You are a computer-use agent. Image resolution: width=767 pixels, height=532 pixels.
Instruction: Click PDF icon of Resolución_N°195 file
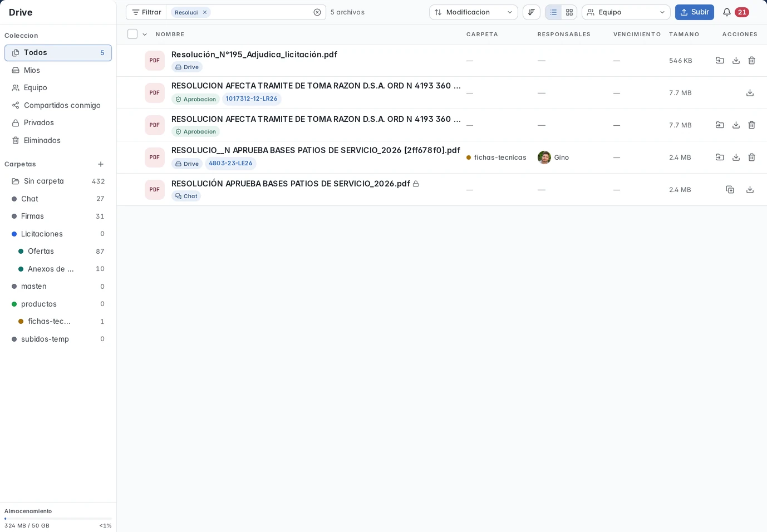point(155,60)
